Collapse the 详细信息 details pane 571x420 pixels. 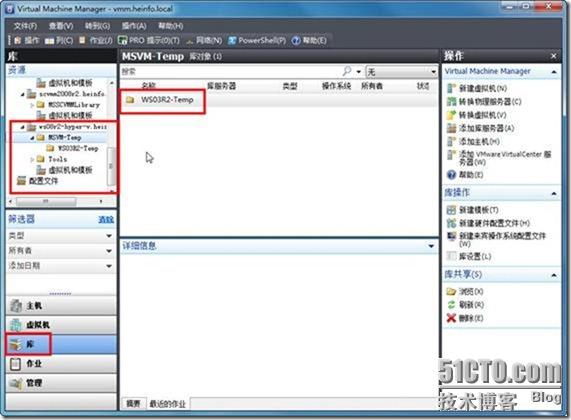(x=431, y=246)
